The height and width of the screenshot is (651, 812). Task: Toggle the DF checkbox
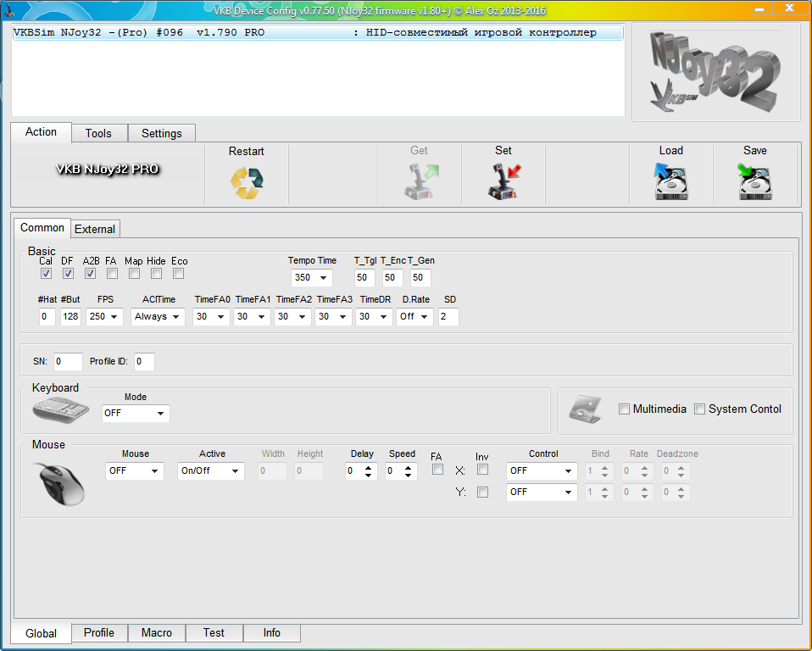coord(68,274)
